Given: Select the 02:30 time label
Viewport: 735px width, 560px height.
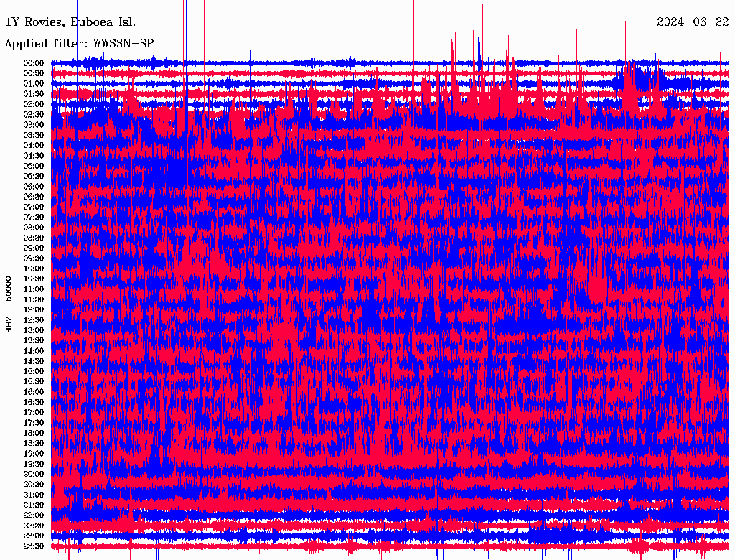Looking at the screenshot, I should pyautogui.click(x=34, y=114).
